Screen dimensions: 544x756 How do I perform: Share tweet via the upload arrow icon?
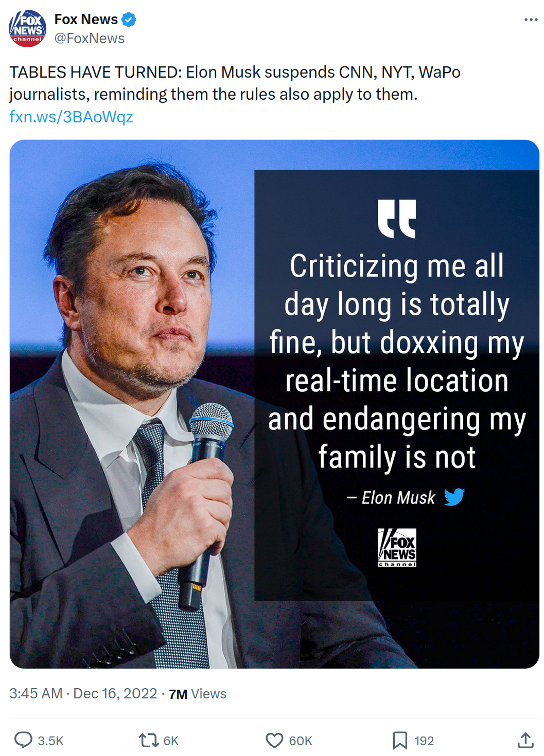pyautogui.click(x=525, y=740)
